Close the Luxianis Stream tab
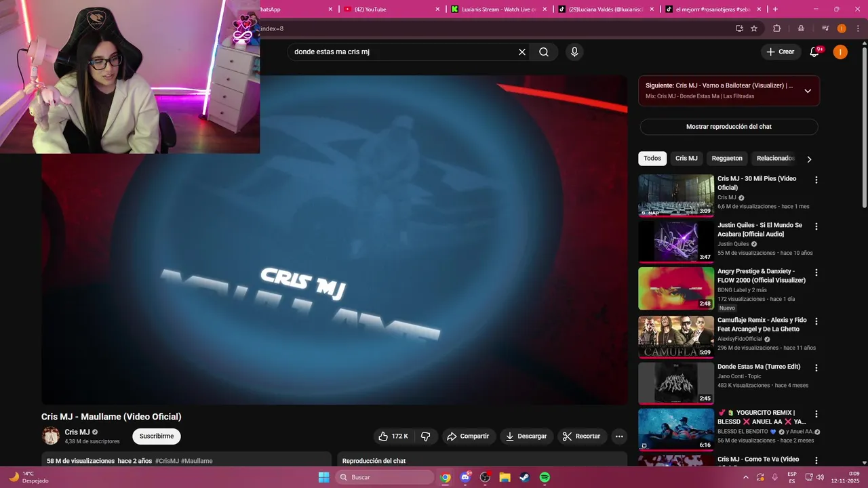 545,9
